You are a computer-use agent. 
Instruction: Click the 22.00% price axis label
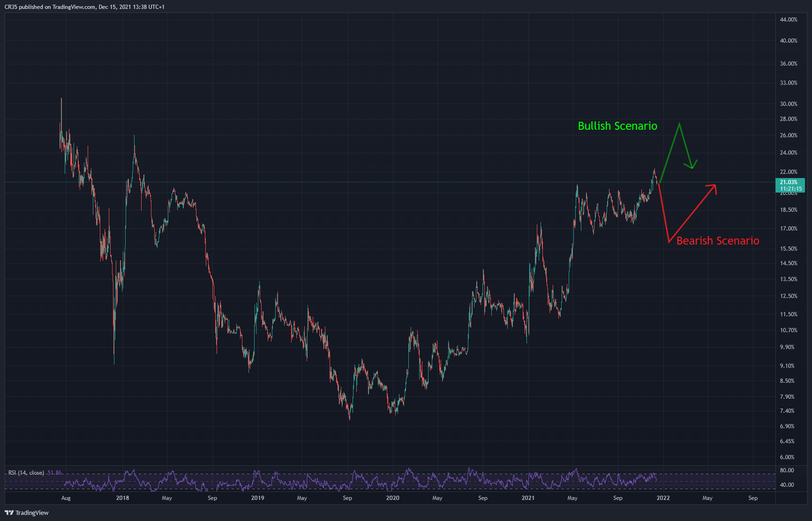789,172
